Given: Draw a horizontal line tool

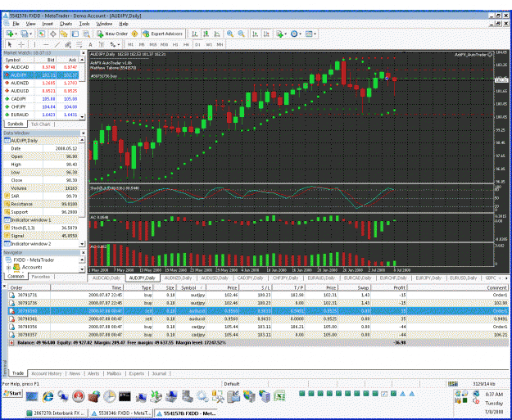Looking at the screenshot, I should click(x=46, y=44).
